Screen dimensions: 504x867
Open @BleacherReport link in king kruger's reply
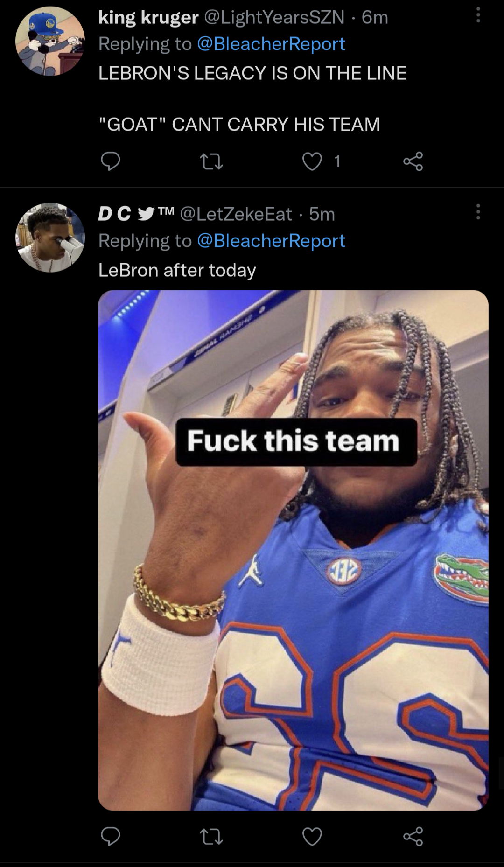(271, 44)
